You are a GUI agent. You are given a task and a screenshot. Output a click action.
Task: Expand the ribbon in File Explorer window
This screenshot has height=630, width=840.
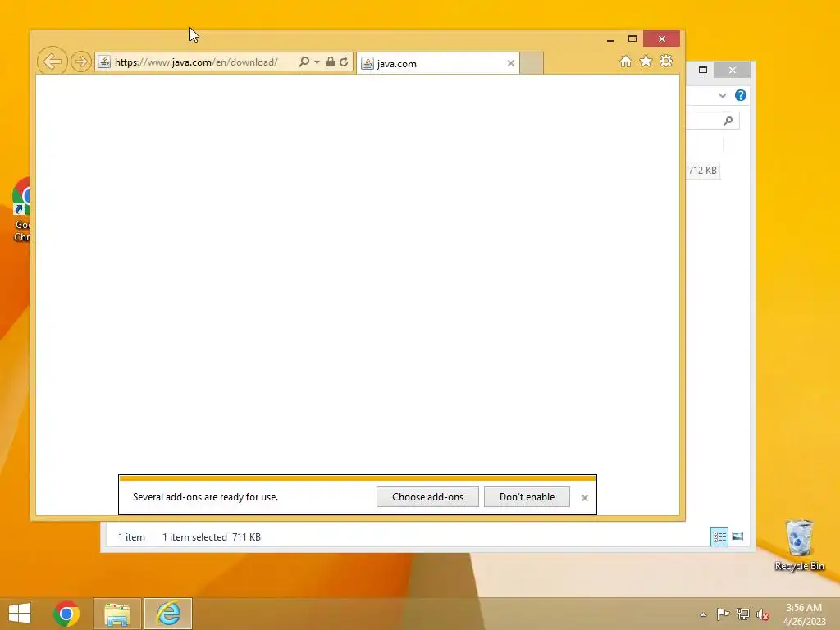(x=722, y=95)
